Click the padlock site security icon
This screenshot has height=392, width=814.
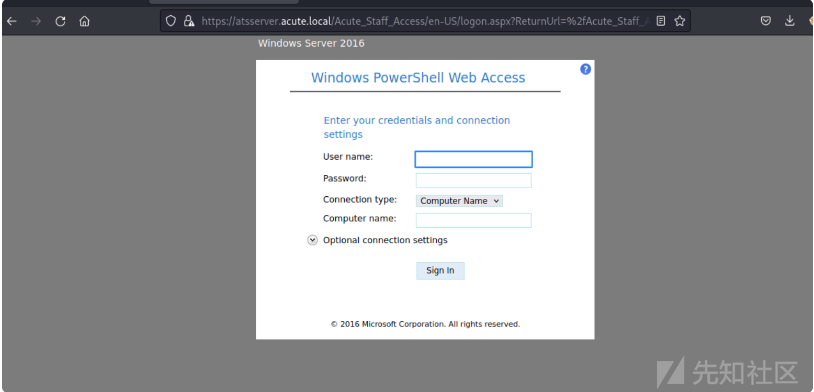(x=189, y=21)
